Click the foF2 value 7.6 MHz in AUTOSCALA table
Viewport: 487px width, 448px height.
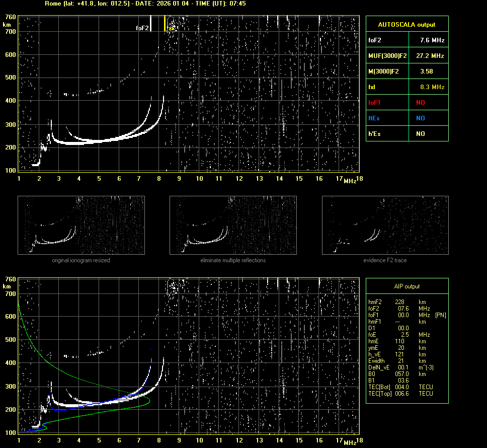point(432,40)
